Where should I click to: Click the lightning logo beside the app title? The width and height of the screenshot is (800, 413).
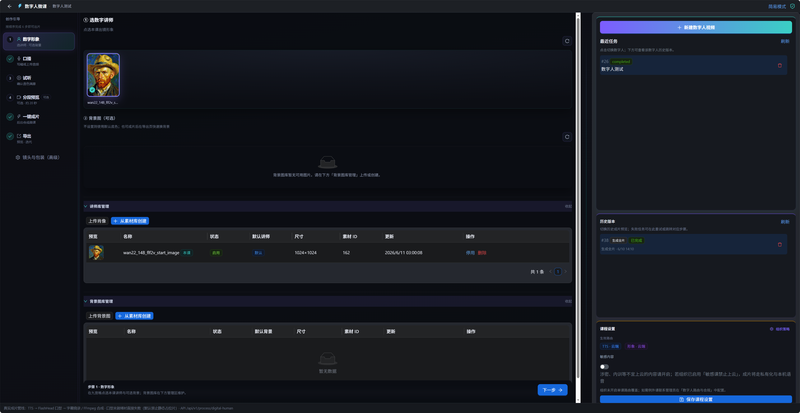click(x=20, y=6)
